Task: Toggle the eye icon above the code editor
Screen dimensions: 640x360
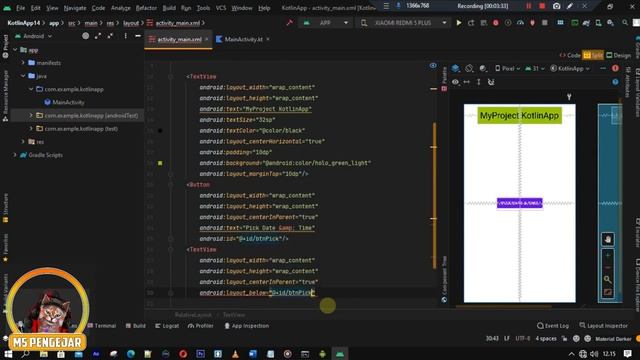Action: pos(433,65)
